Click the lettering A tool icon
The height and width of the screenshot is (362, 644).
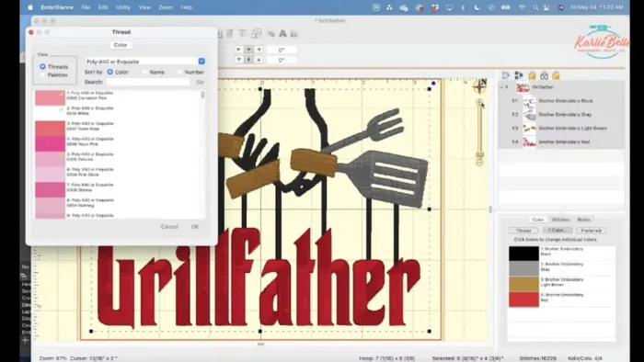tap(282, 34)
